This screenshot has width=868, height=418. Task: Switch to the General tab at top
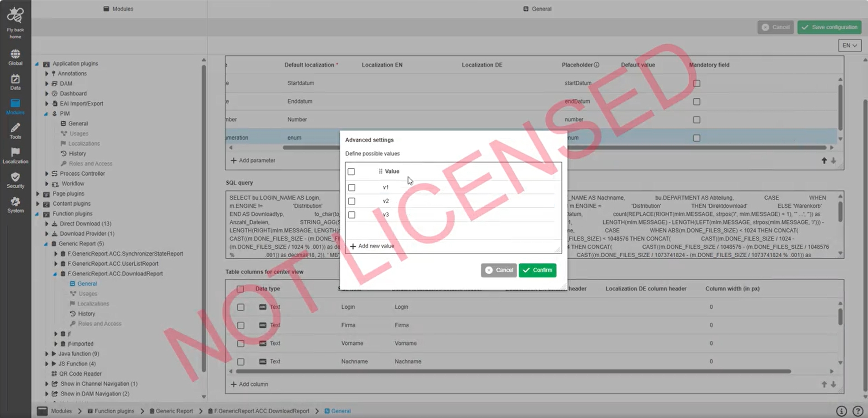click(x=537, y=9)
